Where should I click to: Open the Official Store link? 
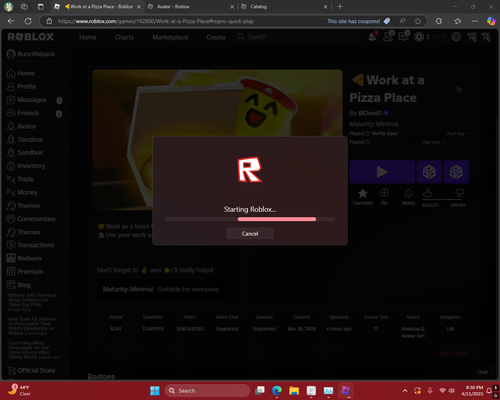pyautogui.click(x=31, y=370)
